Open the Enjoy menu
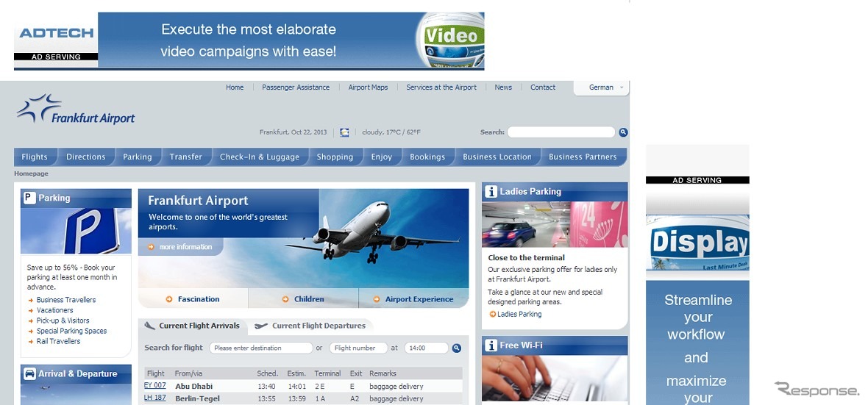 point(382,157)
